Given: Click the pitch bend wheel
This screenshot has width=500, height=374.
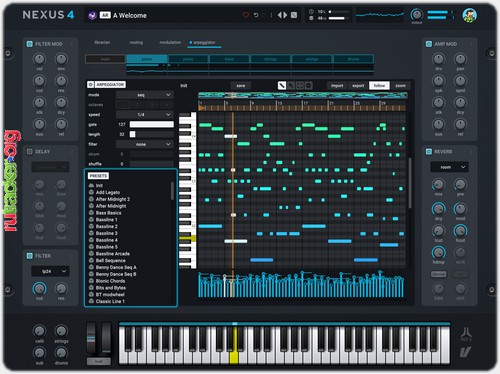Looking at the screenshot, I should 91,338.
